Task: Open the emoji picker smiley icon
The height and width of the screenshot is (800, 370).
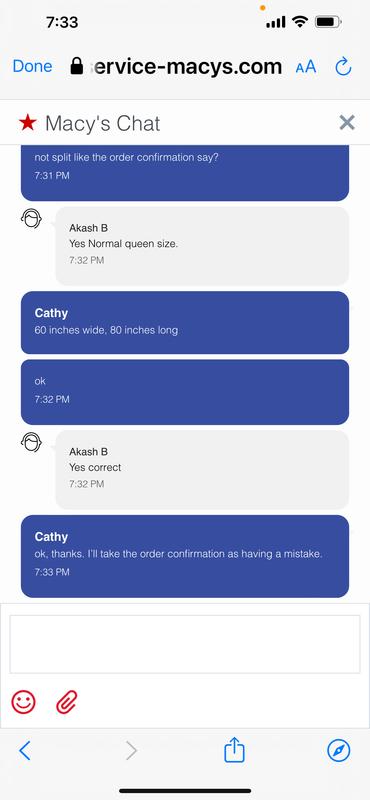Action: 23,702
